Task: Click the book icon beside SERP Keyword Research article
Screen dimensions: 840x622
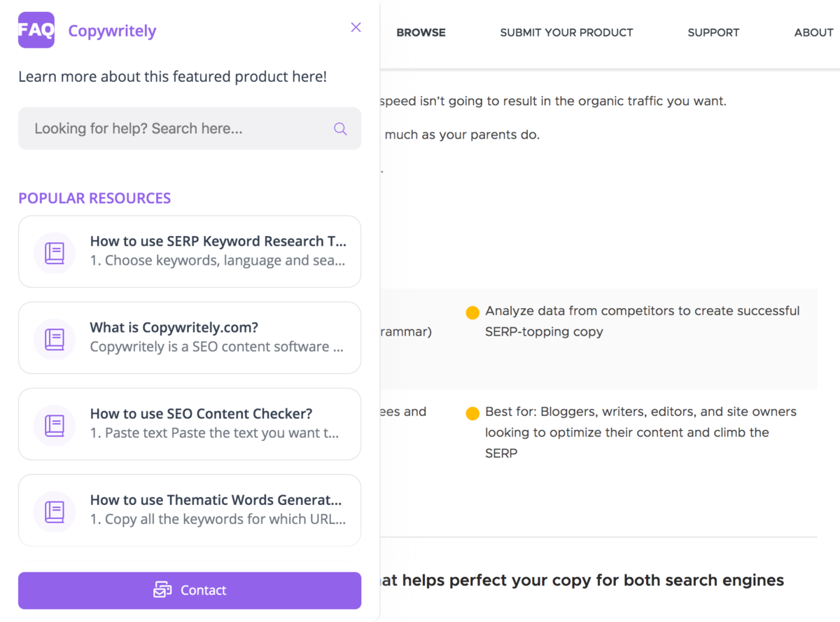Action: (x=54, y=251)
